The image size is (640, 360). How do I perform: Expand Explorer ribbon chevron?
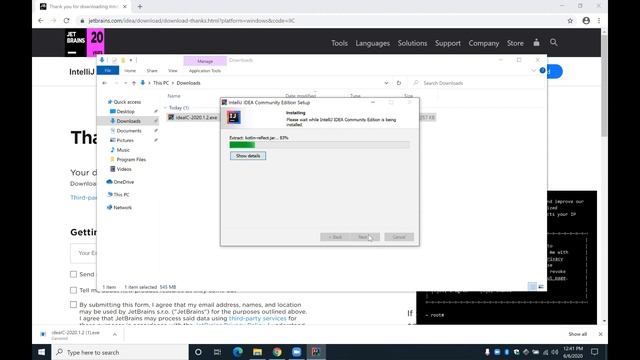tap(533, 71)
